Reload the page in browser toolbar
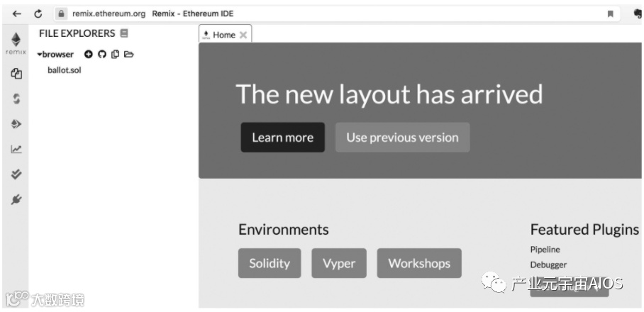This screenshot has width=644, height=312. click(x=38, y=14)
